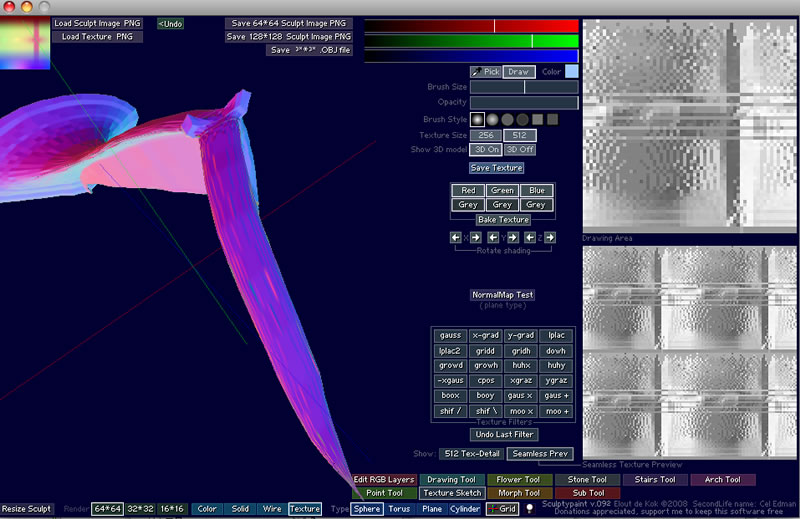Undo the last action

coord(170,24)
